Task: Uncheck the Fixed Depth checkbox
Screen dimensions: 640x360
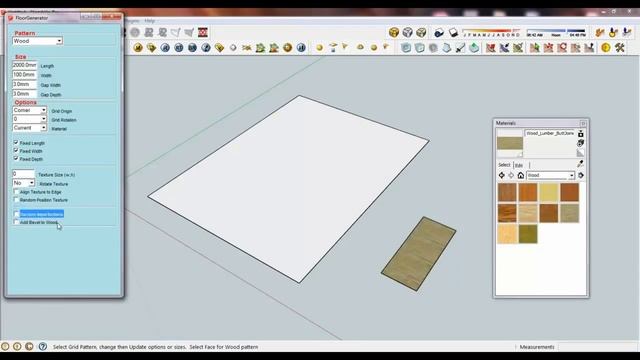Action: coord(16,158)
